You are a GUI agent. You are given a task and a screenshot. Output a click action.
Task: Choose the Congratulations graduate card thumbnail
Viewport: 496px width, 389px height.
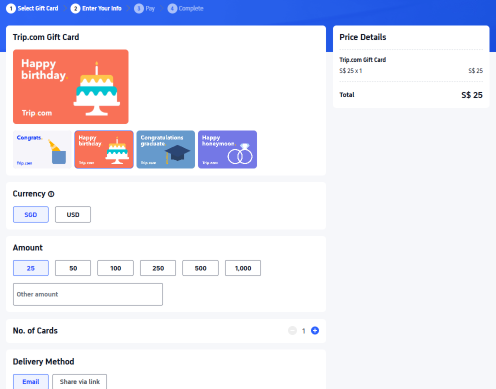[166, 149]
